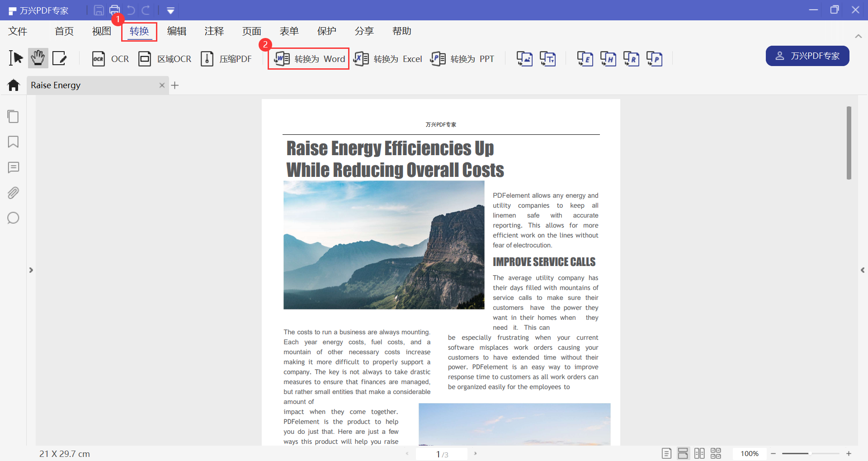This screenshot has height=461, width=868.
Task: Click the 万兴PDF专家 account button
Action: click(807, 56)
